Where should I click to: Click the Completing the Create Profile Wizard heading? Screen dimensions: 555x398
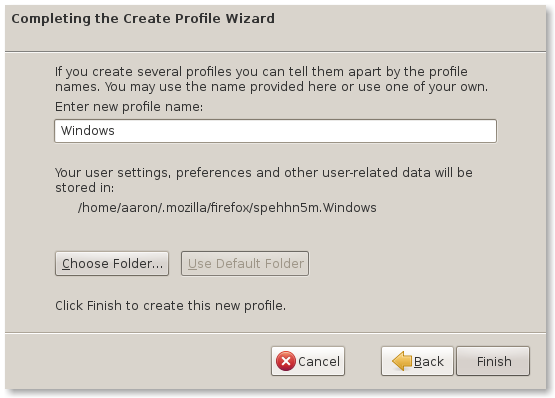click(x=143, y=18)
